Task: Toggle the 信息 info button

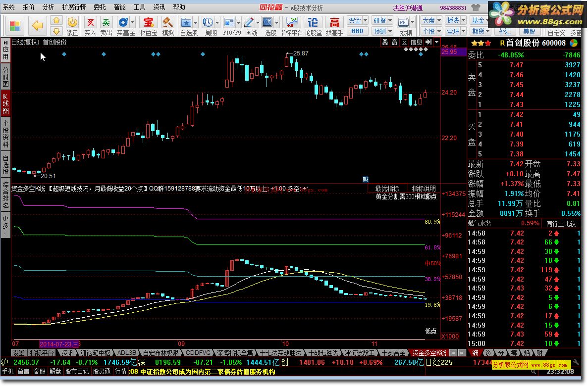Action: click(416, 43)
